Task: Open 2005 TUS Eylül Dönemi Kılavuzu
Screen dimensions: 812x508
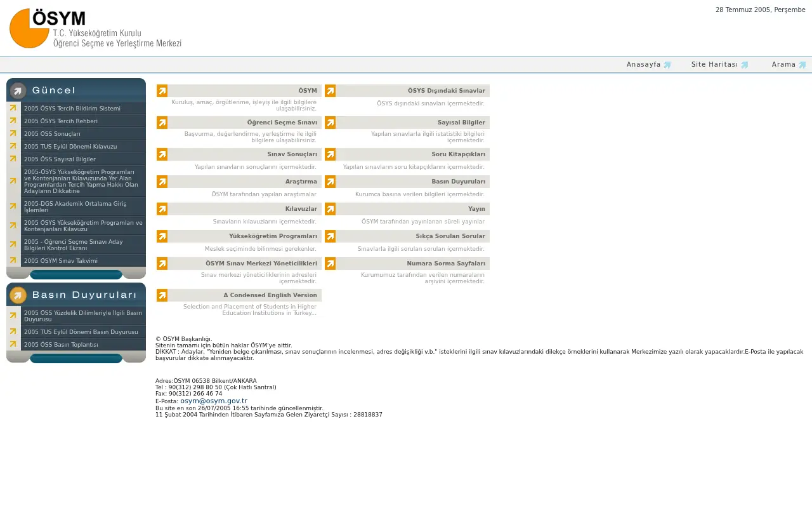Action: coord(70,147)
